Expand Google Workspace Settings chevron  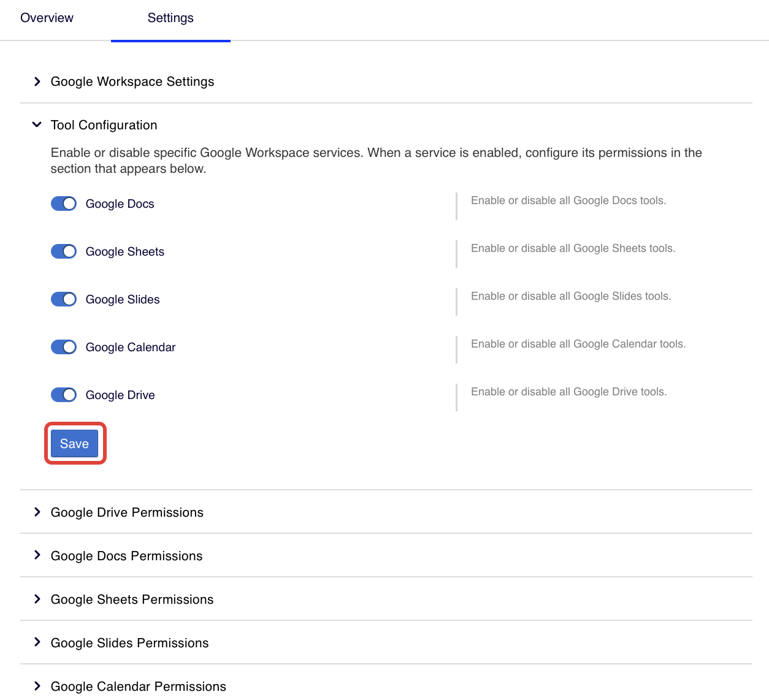37,82
